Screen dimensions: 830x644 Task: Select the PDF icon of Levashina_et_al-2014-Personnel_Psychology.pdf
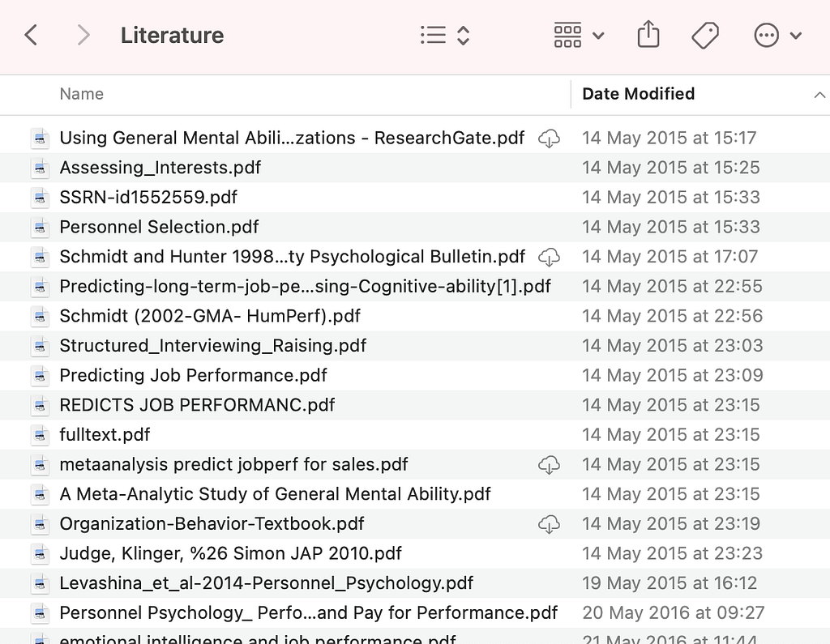click(40, 582)
